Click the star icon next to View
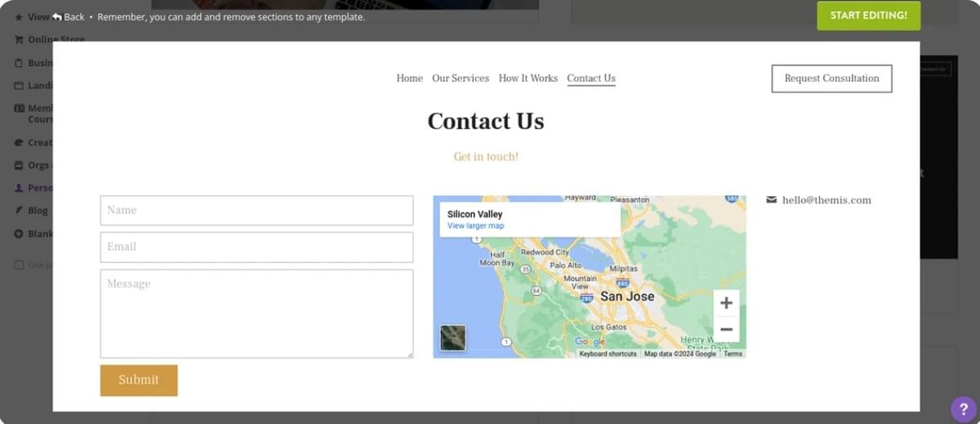The height and width of the screenshot is (424, 980). [19, 16]
